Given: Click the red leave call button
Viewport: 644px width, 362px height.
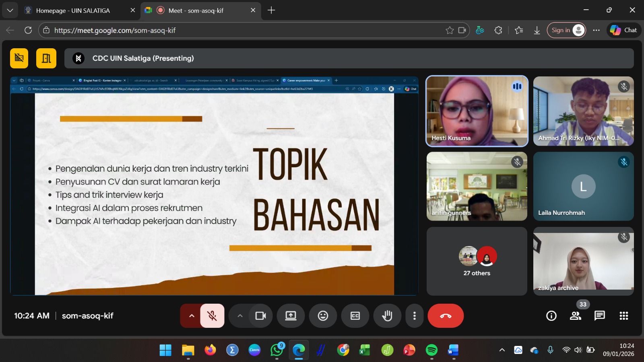Looking at the screenshot, I should 446,316.
